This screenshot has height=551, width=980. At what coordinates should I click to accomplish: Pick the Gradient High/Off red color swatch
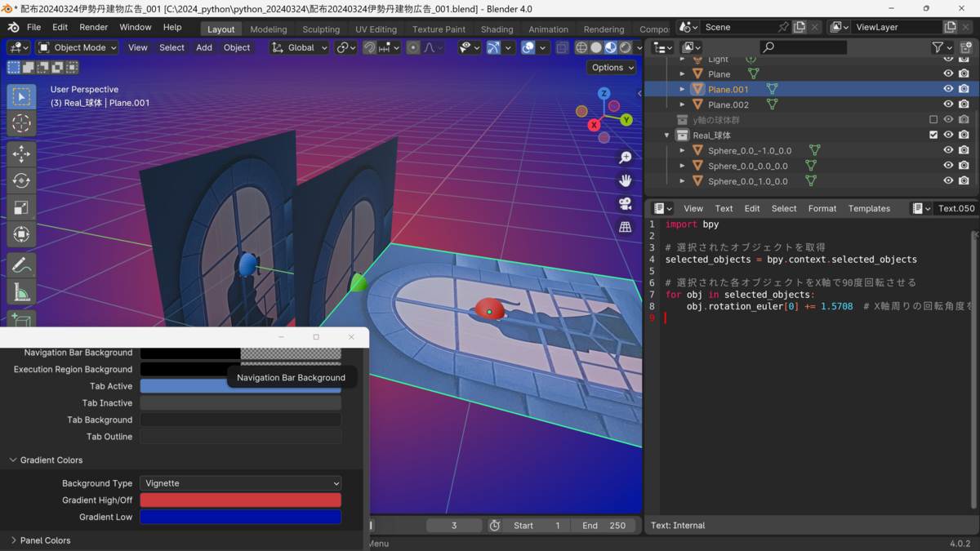pyautogui.click(x=240, y=500)
